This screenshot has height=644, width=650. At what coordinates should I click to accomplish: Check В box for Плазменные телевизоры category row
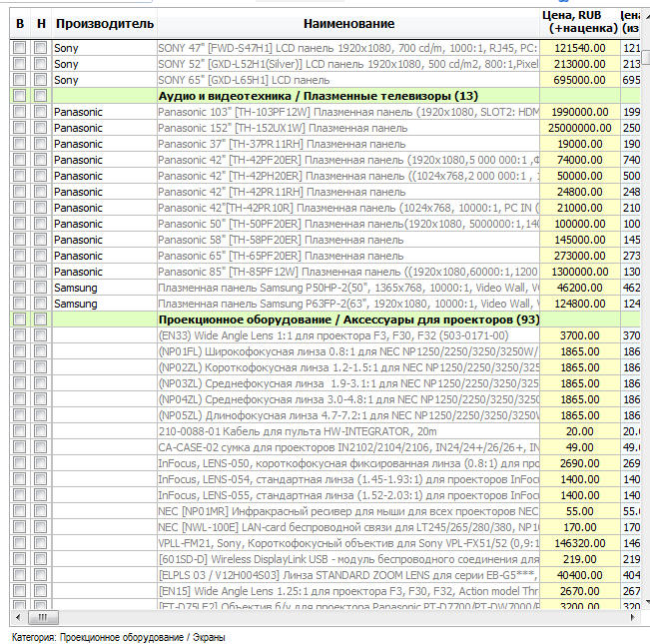tap(19, 96)
